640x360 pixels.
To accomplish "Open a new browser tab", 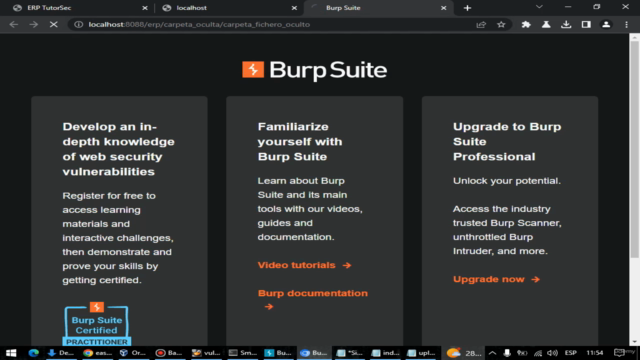I will [x=467, y=8].
